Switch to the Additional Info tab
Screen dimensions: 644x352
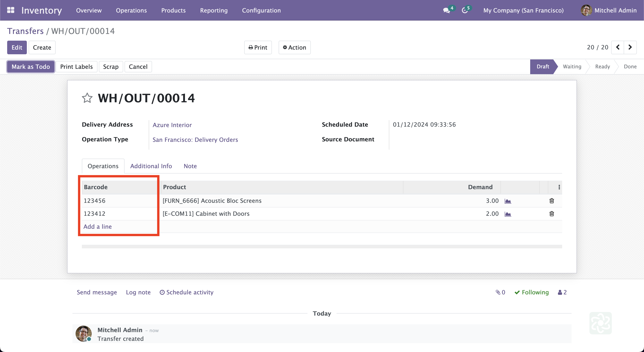(x=151, y=166)
